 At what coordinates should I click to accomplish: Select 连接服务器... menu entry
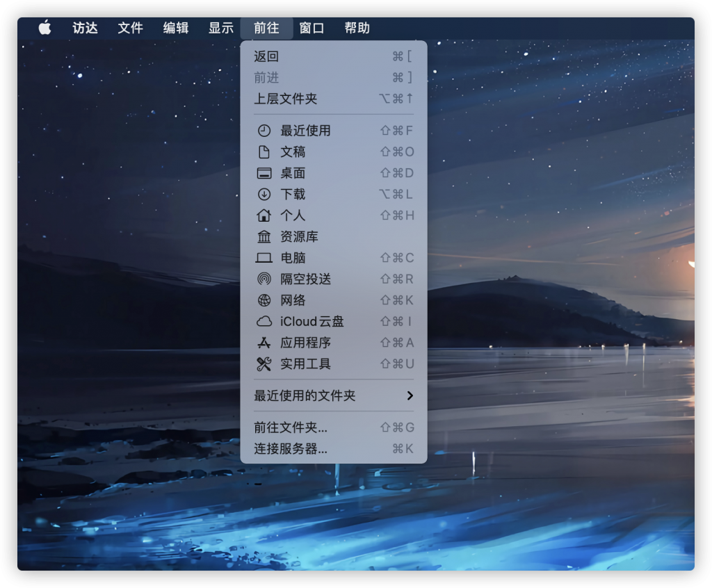point(291,449)
